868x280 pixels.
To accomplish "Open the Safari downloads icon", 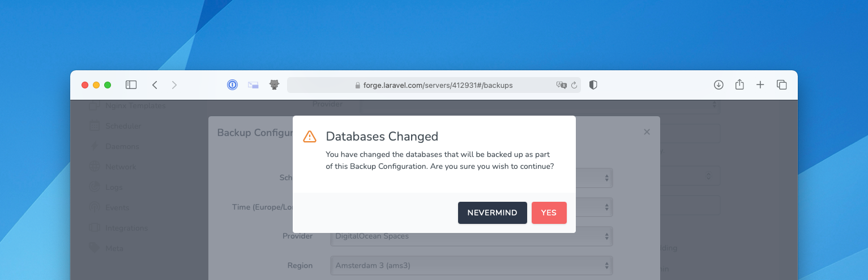I will pyautogui.click(x=719, y=85).
